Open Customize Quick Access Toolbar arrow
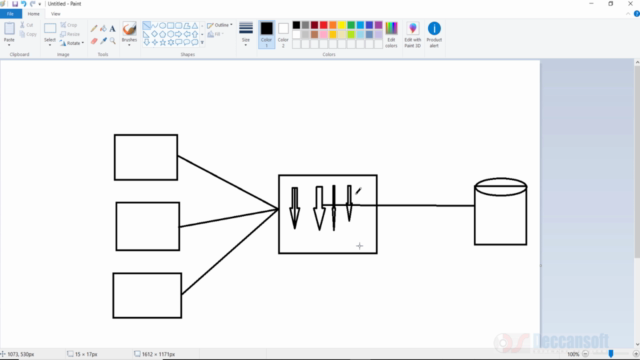The width and height of the screenshot is (640, 360). [x=40, y=4]
